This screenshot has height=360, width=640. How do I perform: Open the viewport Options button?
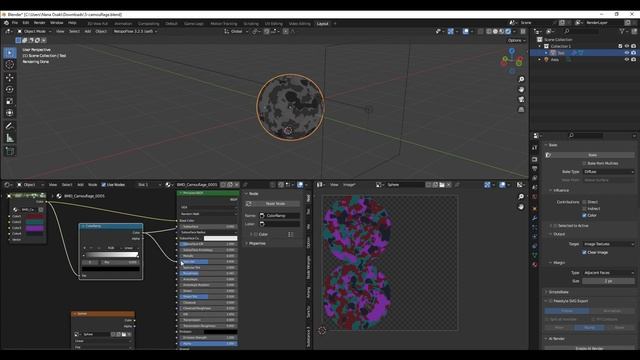(516, 40)
